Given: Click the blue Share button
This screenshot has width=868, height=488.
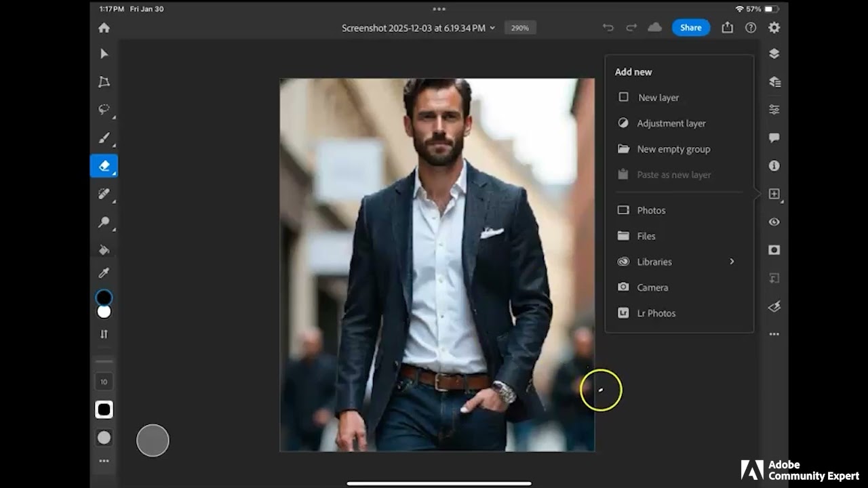Looking at the screenshot, I should point(691,28).
